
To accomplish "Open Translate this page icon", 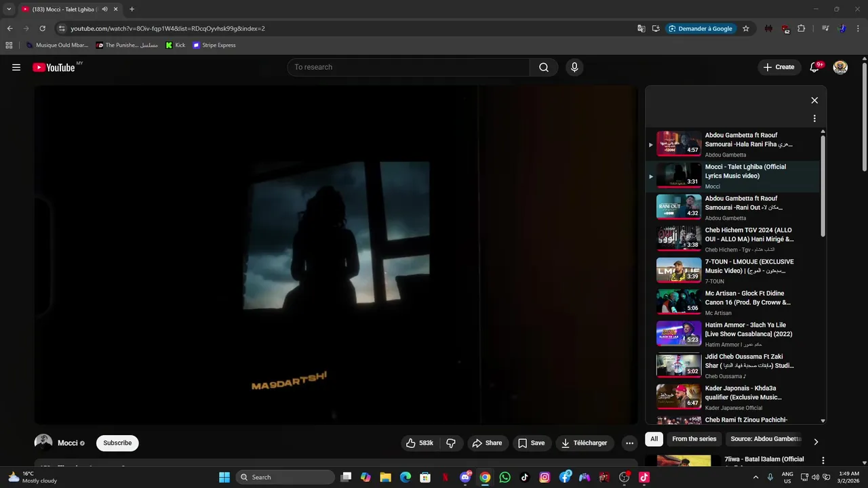I will click(x=642, y=28).
